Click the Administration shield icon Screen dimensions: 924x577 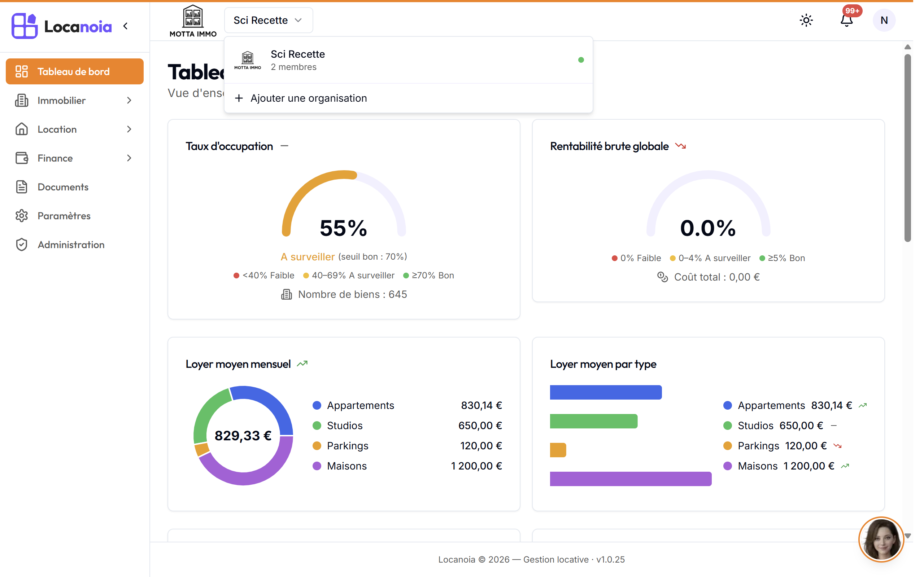tap(22, 245)
